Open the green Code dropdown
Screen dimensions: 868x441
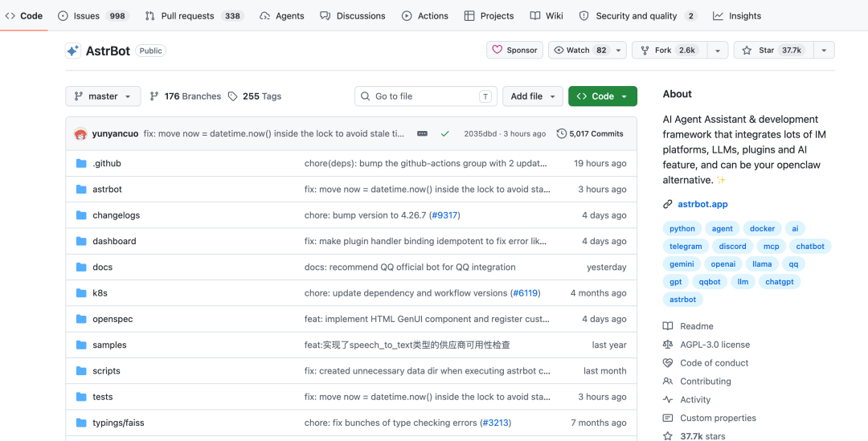[602, 96]
